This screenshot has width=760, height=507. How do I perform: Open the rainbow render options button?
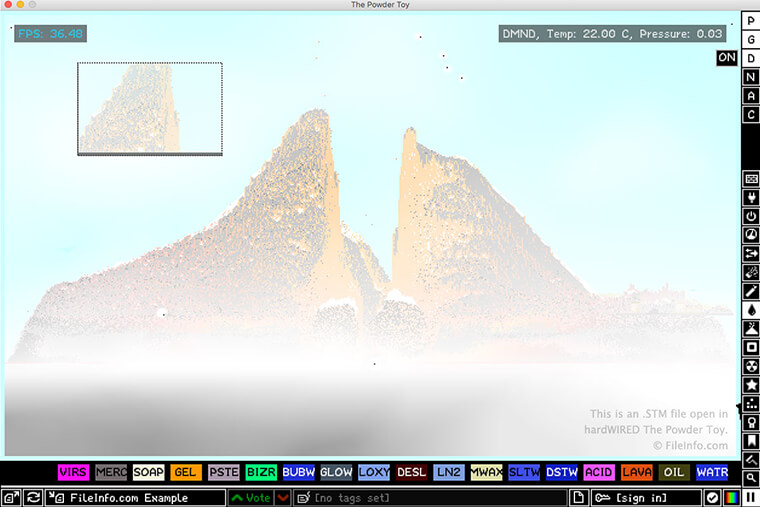click(x=732, y=497)
